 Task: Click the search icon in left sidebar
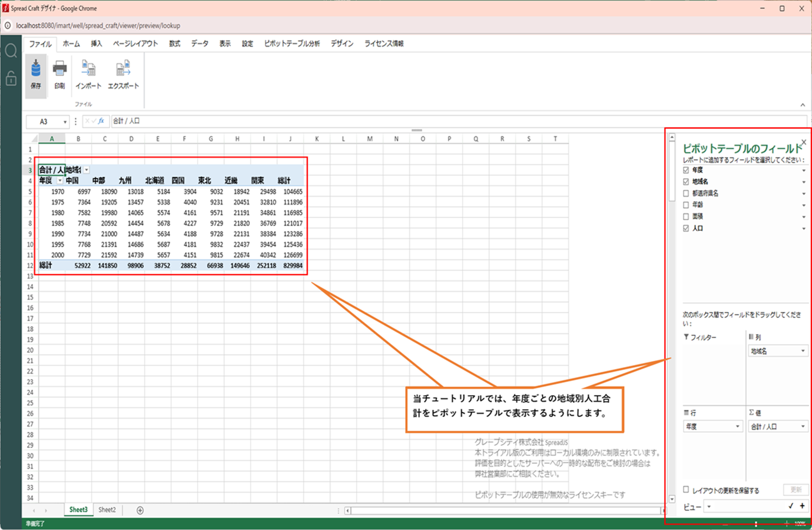pyautogui.click(x=11, y=51)
